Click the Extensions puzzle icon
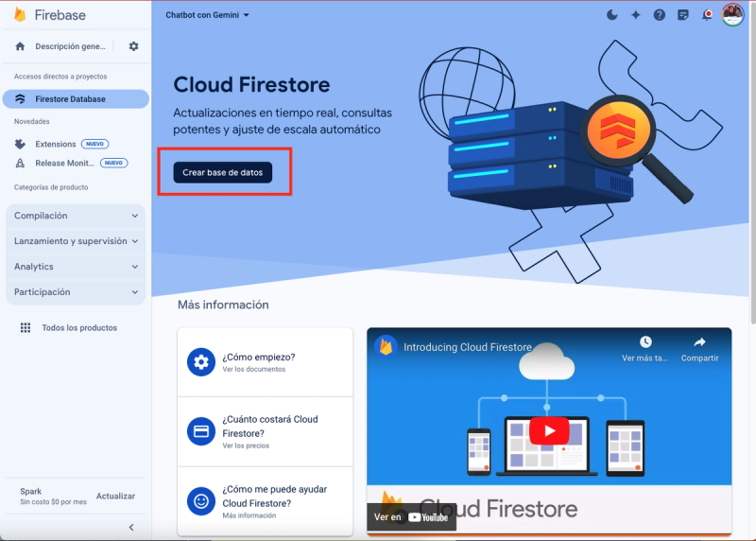The height and width of the screenshot is (541, 756). (20, 144)
